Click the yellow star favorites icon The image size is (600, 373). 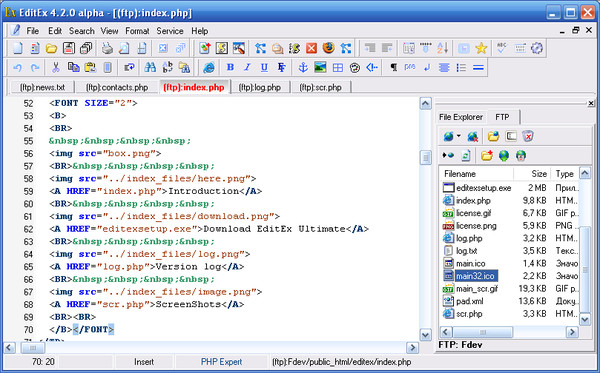tap(481, 48)
